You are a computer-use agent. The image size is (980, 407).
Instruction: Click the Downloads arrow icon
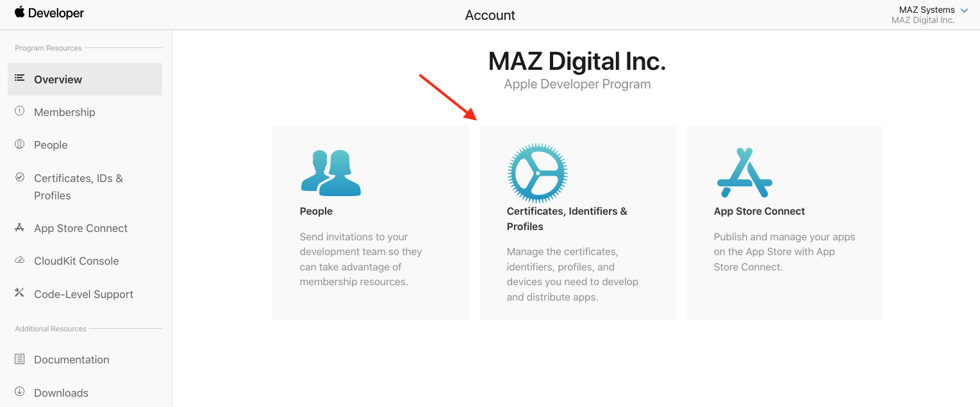pos(20,392)
